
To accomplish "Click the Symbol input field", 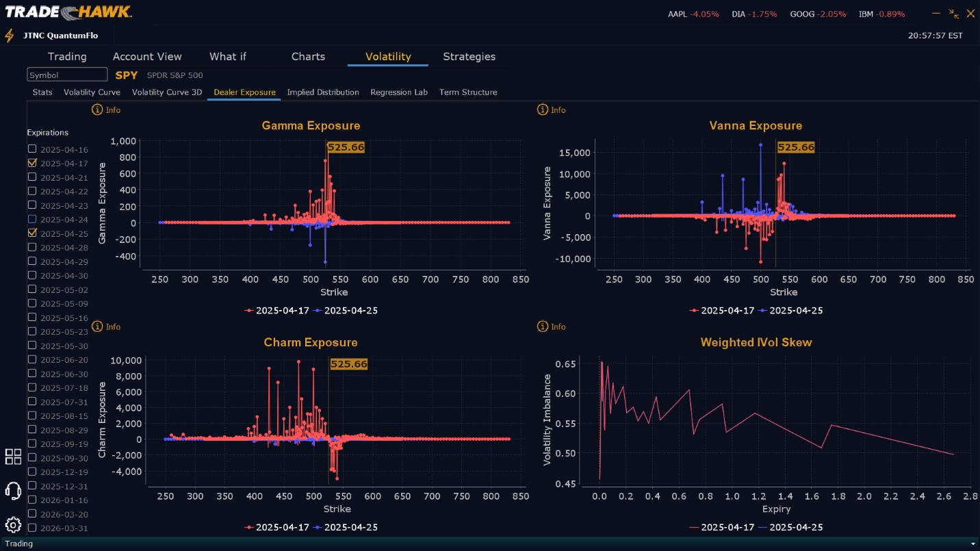I will [67, 75].
